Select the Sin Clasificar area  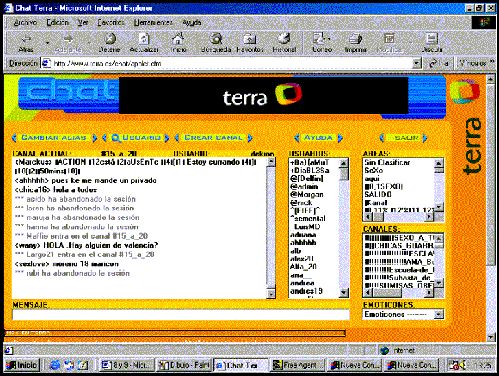[x=387, y=163]
